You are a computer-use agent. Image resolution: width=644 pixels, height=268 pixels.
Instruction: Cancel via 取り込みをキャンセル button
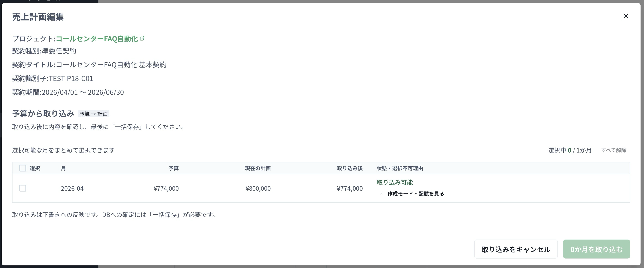(x=516, y=249)
